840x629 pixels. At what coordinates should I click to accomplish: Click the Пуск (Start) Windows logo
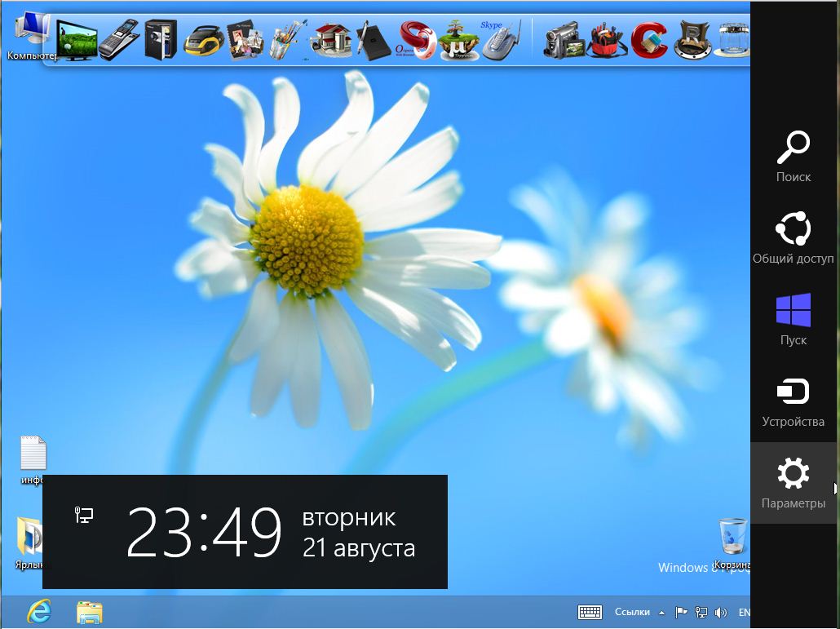coord(793,312)
